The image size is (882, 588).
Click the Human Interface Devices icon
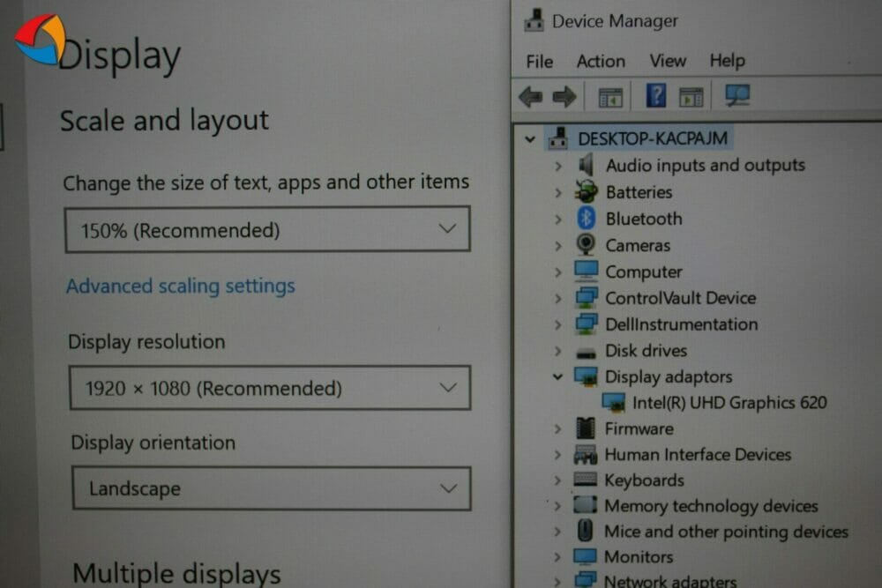click(x=586, y=454)
